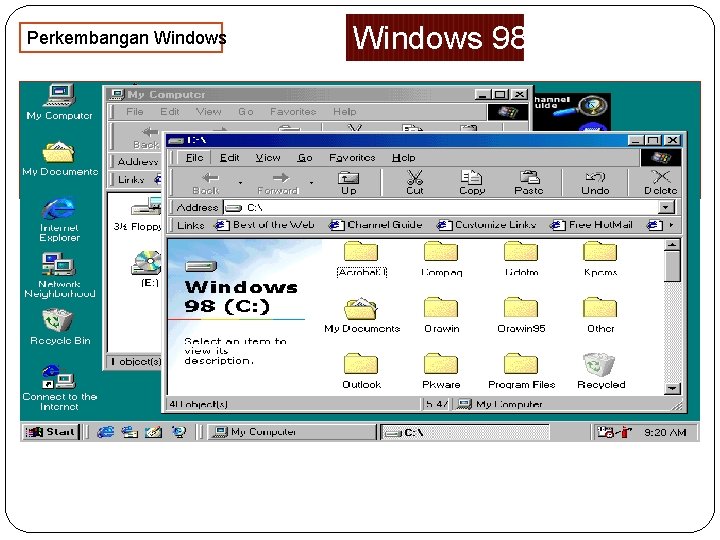Open Network Neighborhood desktop icon
720x540 pixels.
(59, 276)
